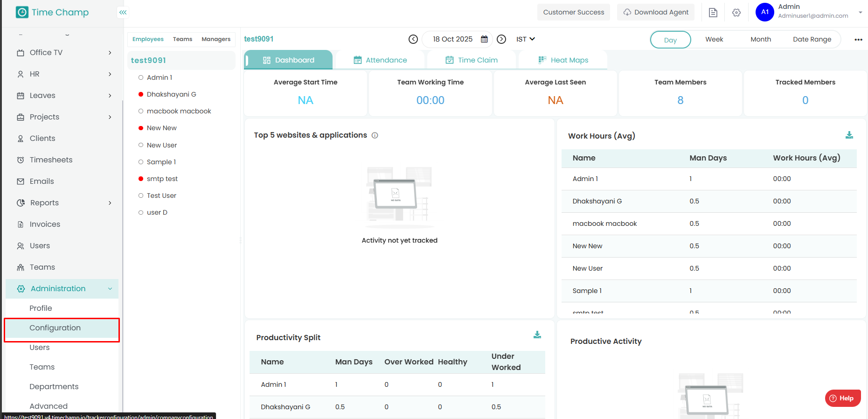The height and width of the screenshot is (419, 868).
Task: Switch to the Time Claim tab
Action: (472, 60)
